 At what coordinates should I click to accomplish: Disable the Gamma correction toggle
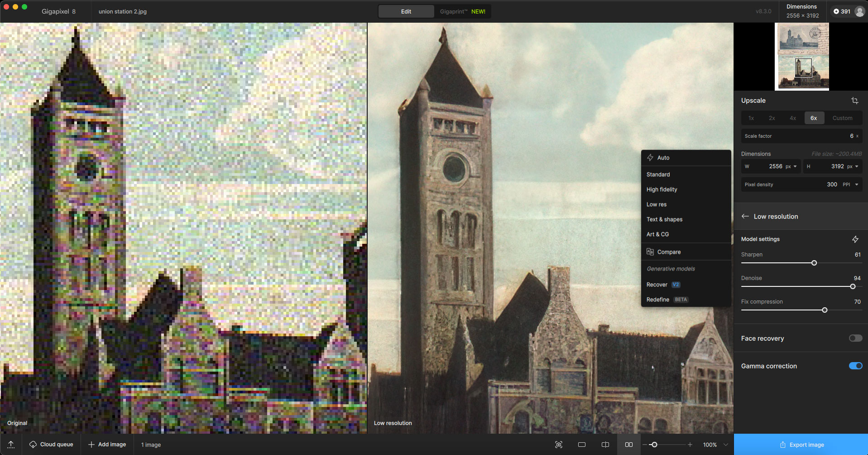coord(855,366)
